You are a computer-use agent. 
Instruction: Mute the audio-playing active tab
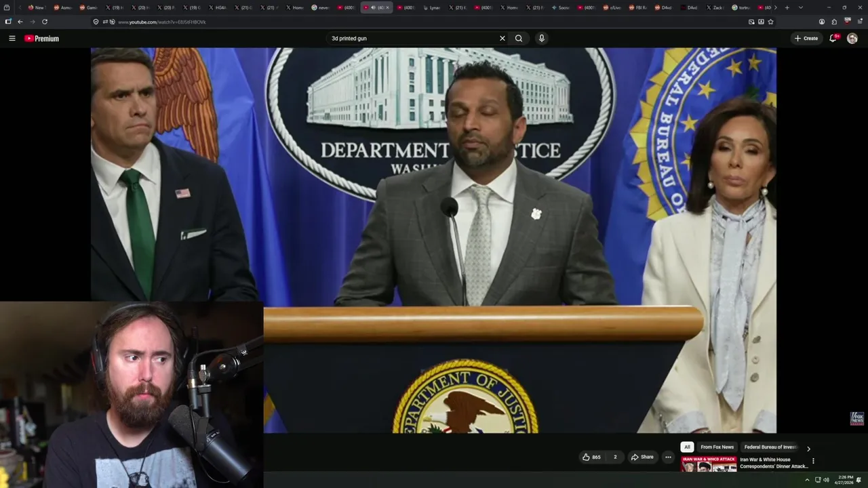click(x=373, y=7)
